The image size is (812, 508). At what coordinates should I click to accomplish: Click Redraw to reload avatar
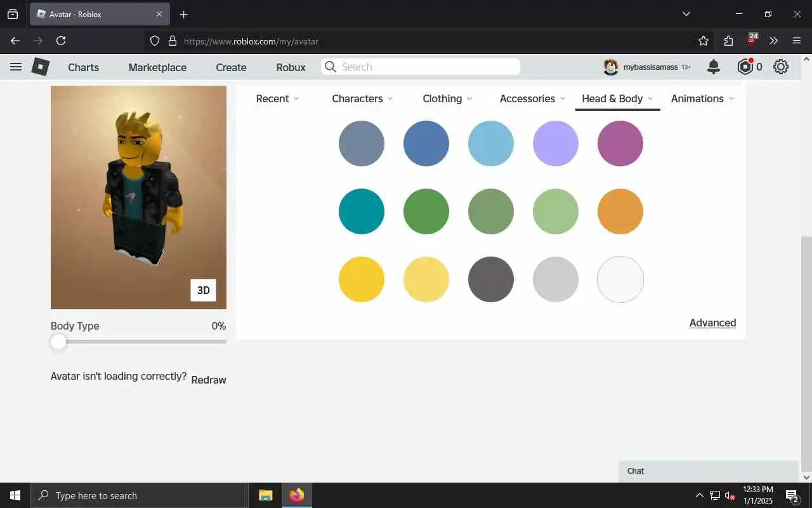tap(209, 380)
